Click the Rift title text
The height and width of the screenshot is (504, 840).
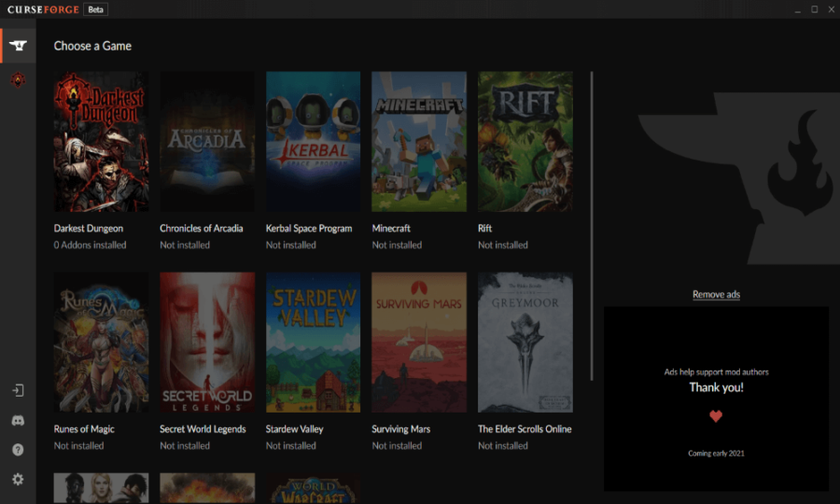[484, 228]
